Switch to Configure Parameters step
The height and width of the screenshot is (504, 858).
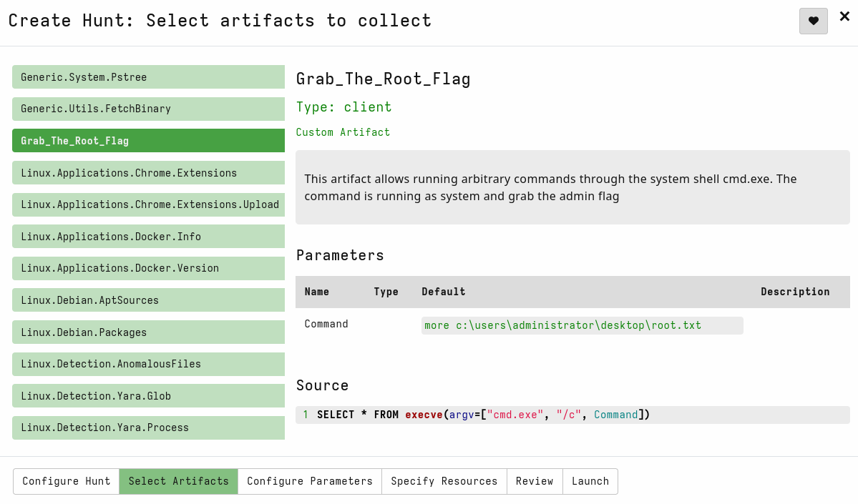310,481
